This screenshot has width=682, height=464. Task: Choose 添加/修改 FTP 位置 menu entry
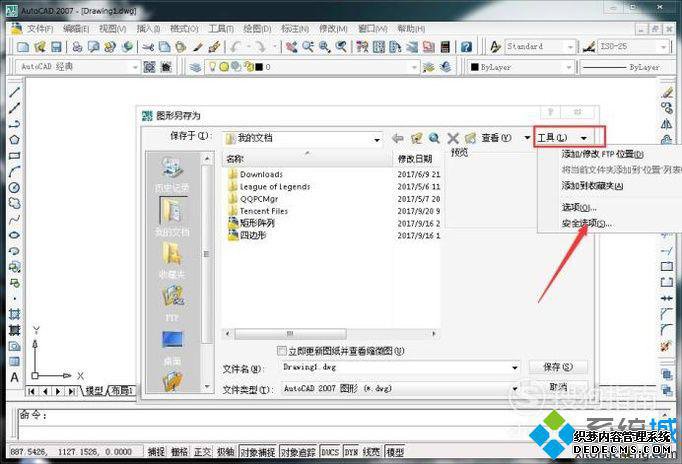click(602, 154)
